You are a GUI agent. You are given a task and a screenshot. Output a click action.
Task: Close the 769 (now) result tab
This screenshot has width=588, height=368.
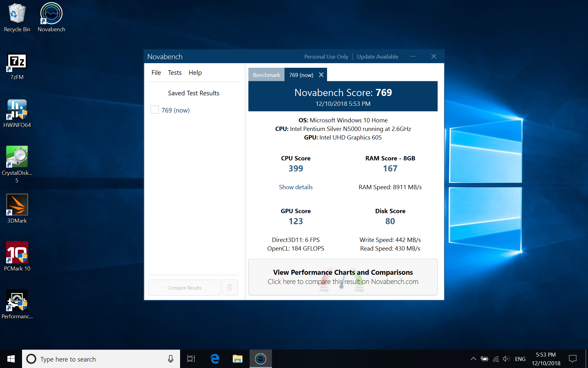[x=321, y=75]
